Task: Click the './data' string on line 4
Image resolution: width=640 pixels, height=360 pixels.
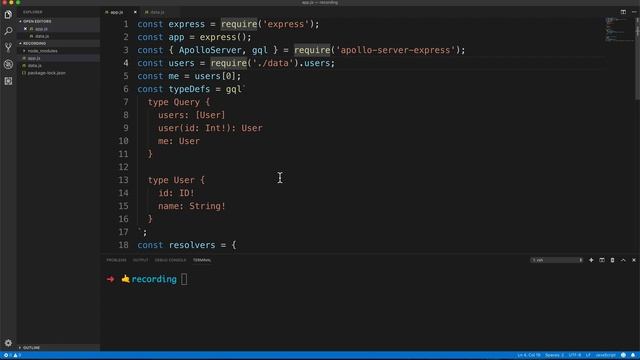Action: pyautogui.click(x=273, y=63)
